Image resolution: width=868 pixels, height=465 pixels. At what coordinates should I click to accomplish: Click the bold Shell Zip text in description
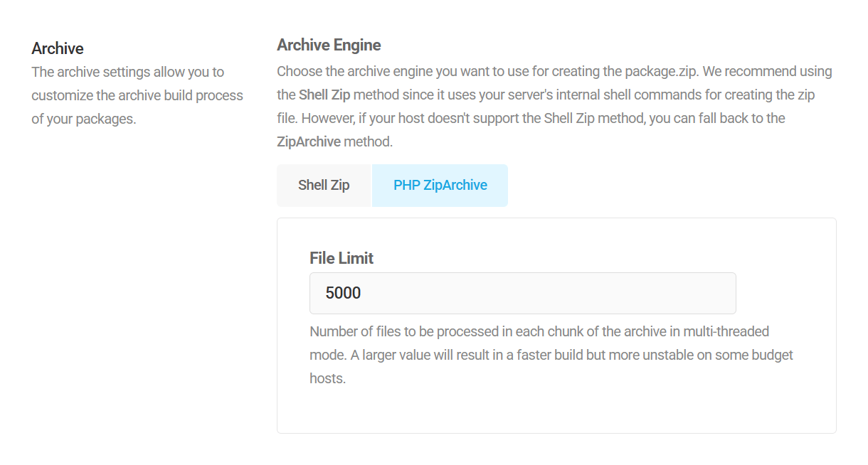pyautogui.click(x=324, y=95)
